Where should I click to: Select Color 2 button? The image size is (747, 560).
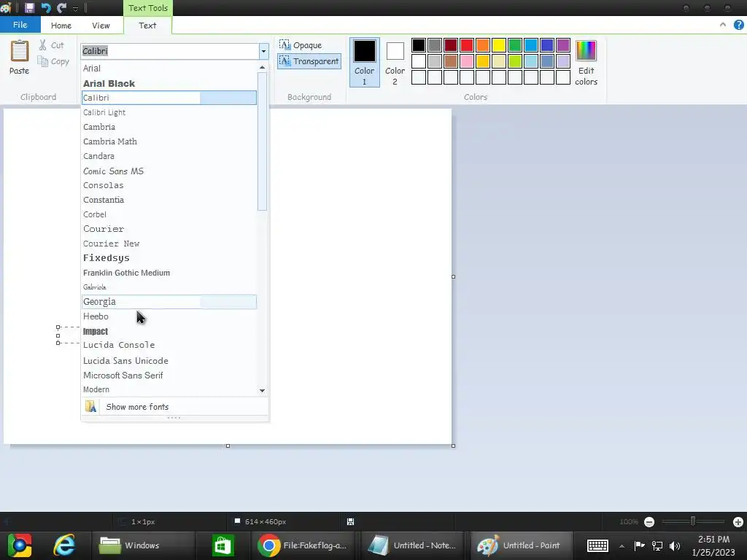pyautogui.click(x=395, y=63)
